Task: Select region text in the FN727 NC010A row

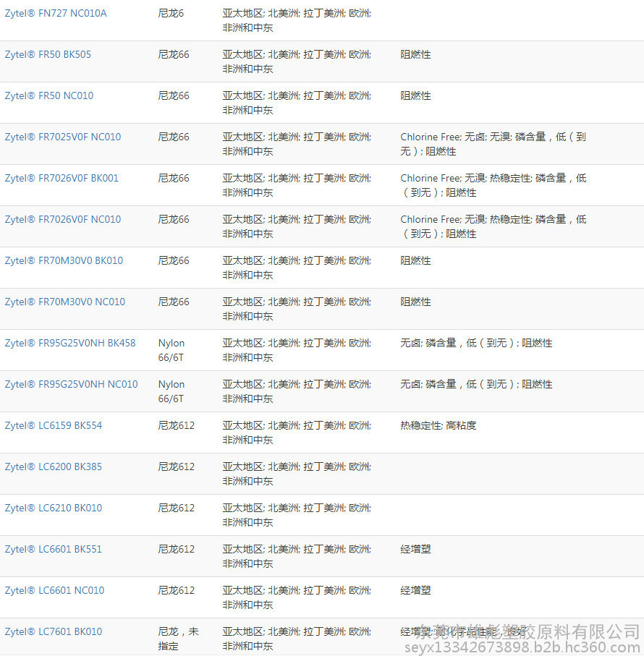Action: point(297,20)
